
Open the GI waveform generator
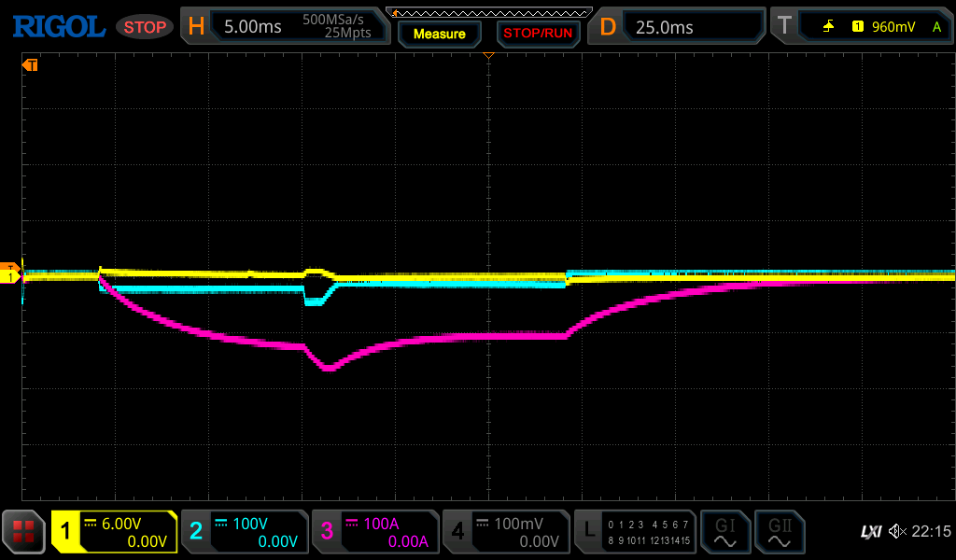pyautogui.click(x=724, y=532)
